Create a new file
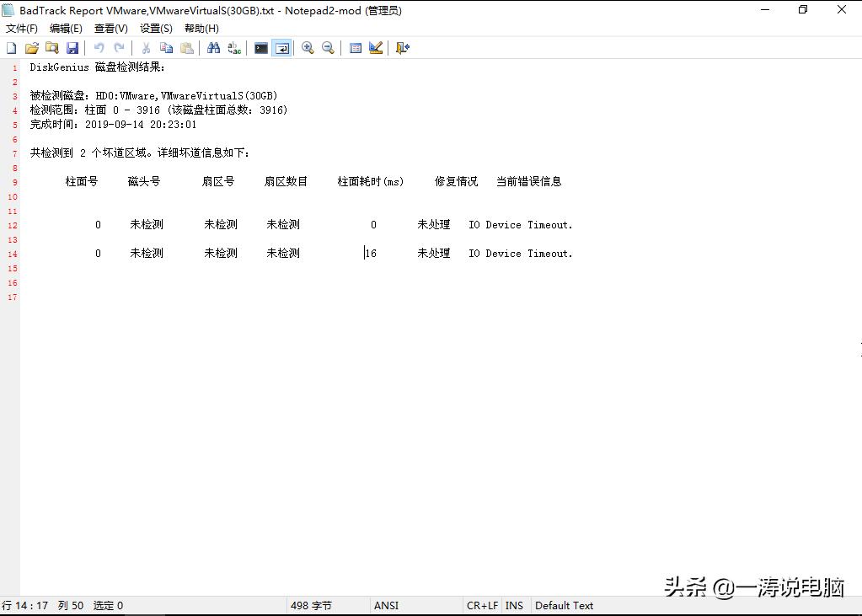The width and height of the screenshot is (862, 616). [x=10, y=48]
